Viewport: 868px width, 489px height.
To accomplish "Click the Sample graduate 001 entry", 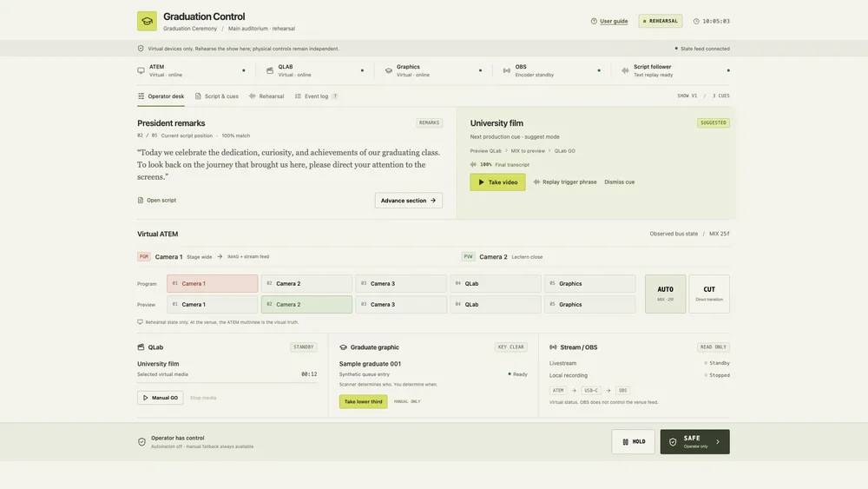I will tap(370, 364).
